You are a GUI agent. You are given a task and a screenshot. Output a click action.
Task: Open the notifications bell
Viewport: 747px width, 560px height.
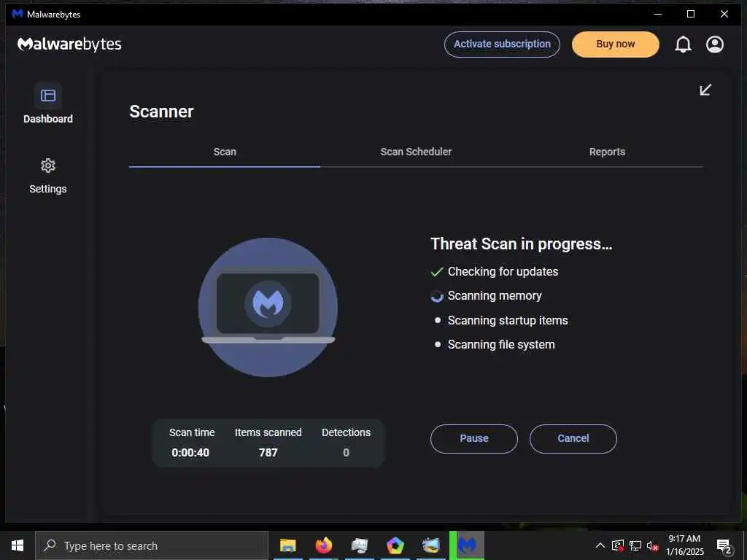(683, 44)
